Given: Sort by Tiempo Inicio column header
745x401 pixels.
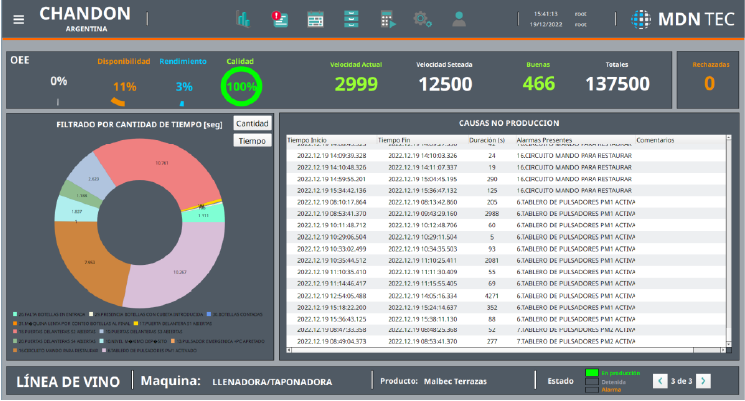Looking at the screenshot, I should click(x=332, y=140).
